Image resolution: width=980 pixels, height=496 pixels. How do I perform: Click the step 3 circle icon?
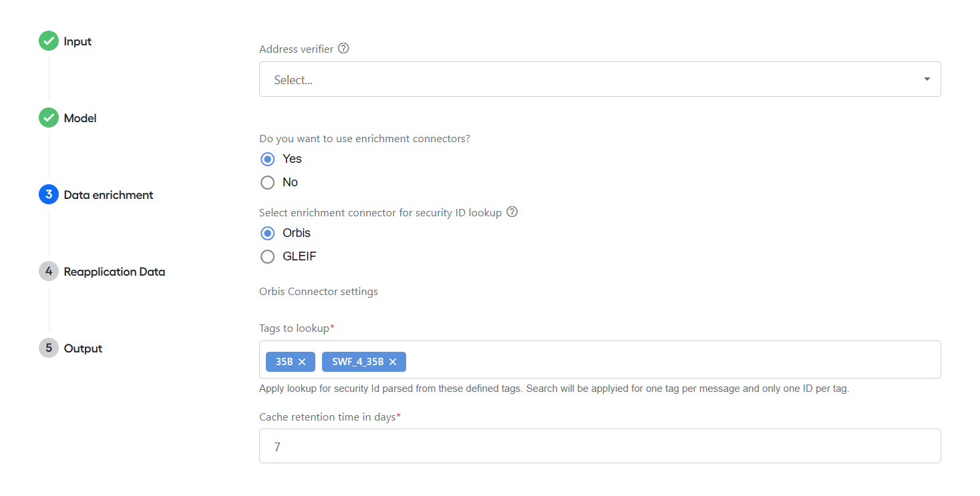(x=49, y=195)
